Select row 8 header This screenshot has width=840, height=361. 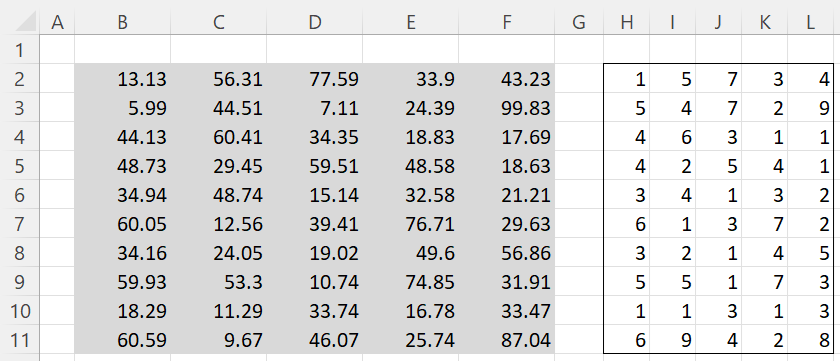[x=20, y=252]
